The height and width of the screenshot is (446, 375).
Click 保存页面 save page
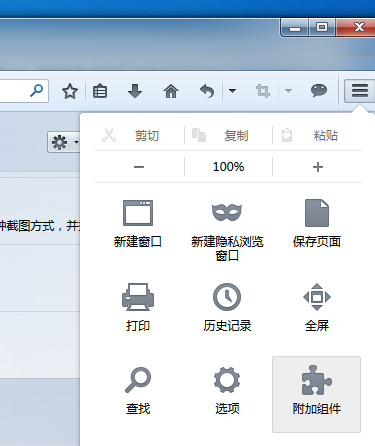coord(317,224)
